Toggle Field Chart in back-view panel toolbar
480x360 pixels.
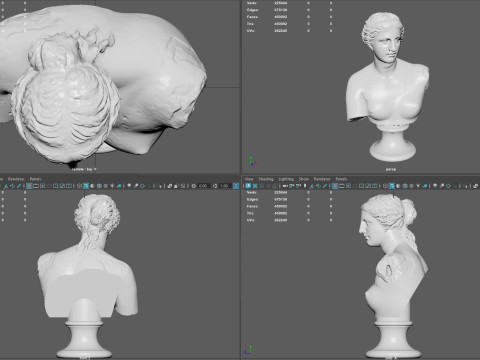pos(55,186)
